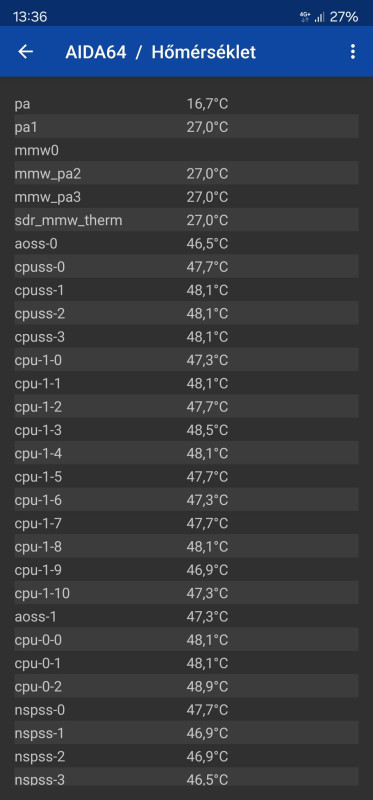Viewport: 373px width, 800px height.
Task: Tap the 27% battery indicator
Action: click(x=343, y=17)
